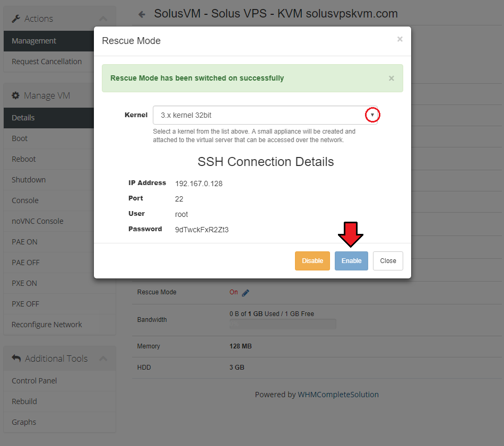Open noVNC Console from the sidebar
This screenshot has height=446, width=504.
pos(49,221)
